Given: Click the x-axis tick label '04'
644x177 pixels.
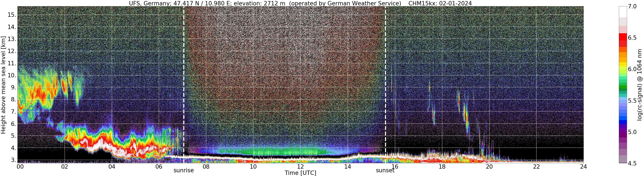Looking at the screenshot, I should click(x=112, y=166).
